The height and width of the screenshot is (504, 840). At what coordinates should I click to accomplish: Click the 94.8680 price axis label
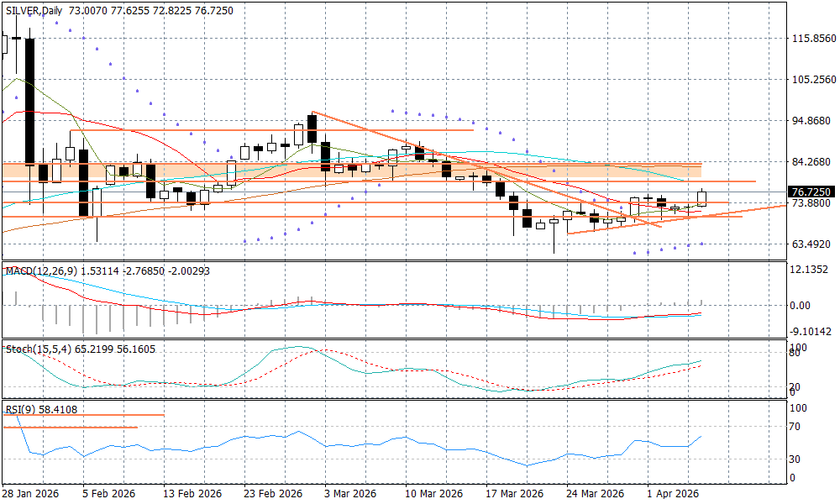(x=815, y=121)
